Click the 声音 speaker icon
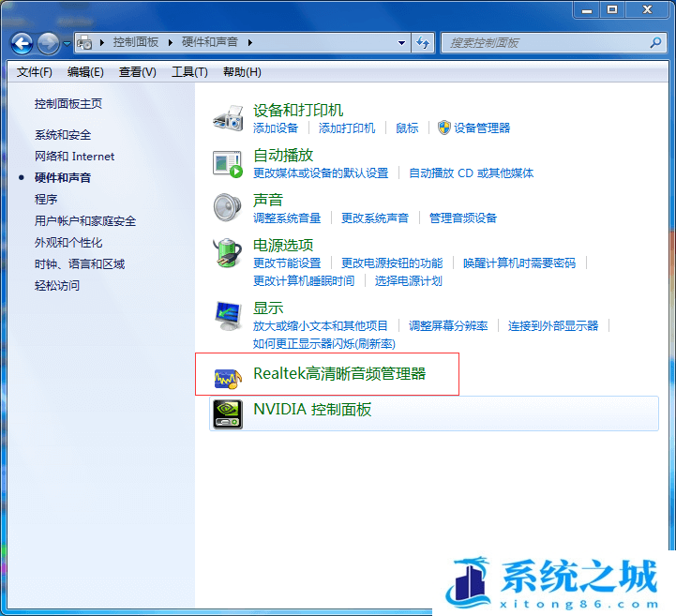The height and width of the screenshot is (616, 676). (x=228, y=207)
